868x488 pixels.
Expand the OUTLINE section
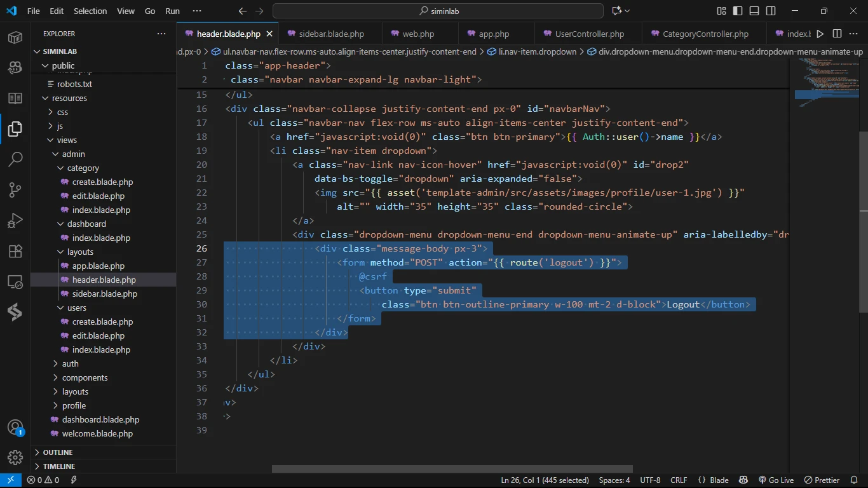click(x=58, y=452)
